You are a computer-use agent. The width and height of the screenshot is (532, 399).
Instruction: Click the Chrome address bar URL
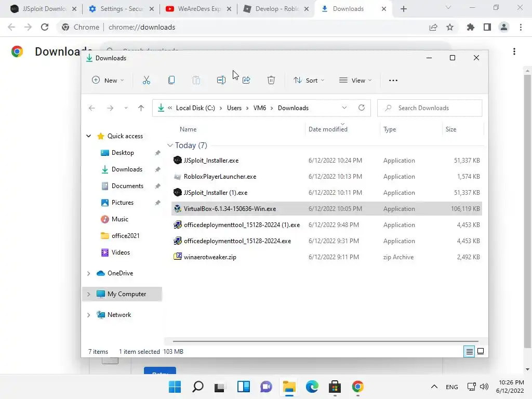click(142, 27)
